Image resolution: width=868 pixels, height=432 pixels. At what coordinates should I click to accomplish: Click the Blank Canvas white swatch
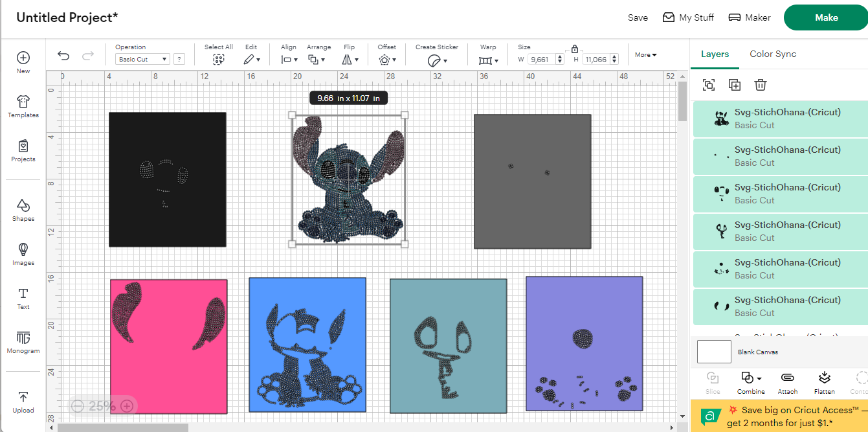tap(714, 352)
